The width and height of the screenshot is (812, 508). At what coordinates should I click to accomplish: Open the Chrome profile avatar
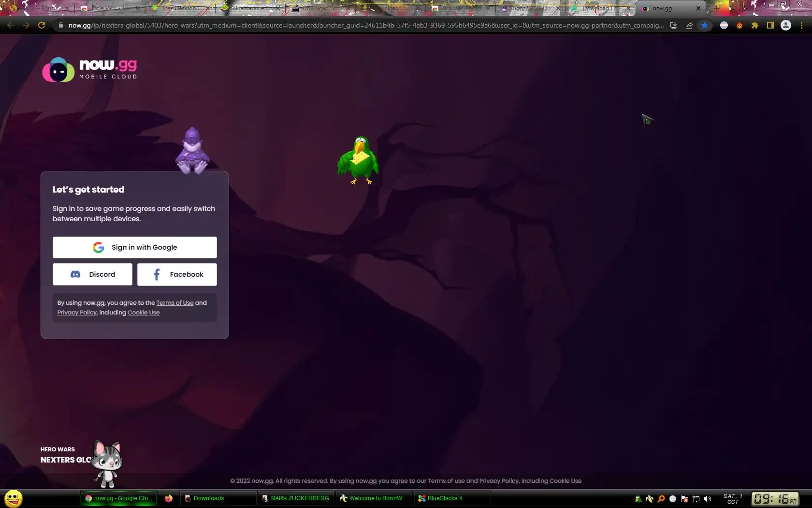tap(786, 25)
